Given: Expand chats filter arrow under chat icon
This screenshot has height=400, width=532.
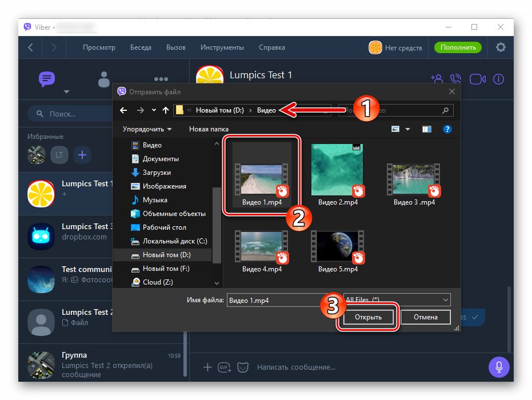Looking at the screenshot, I should point(66,92).
